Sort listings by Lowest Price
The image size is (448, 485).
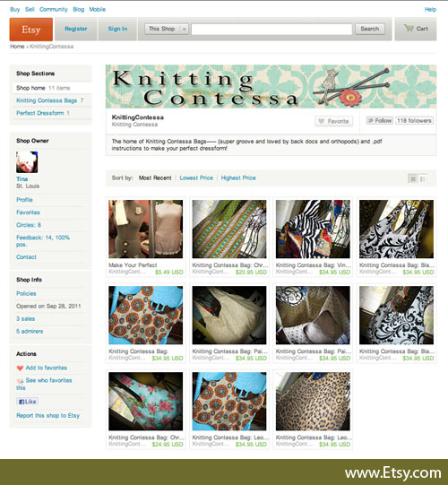pyautogui.click(x=196, y=178)
